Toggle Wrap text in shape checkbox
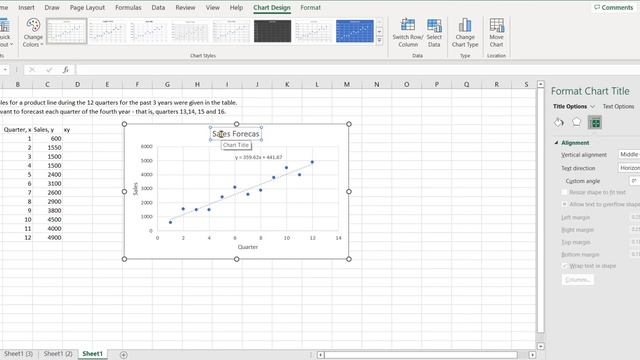This screenshot has height=360, width=640. [564, 266]
